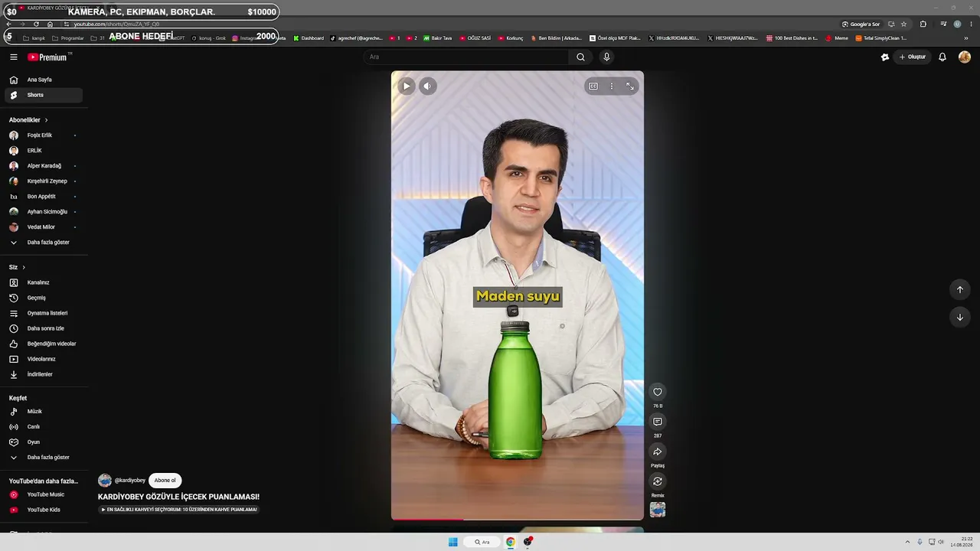Bookmark this page with the star
The image size is (980, 551).
click(903, 24)
